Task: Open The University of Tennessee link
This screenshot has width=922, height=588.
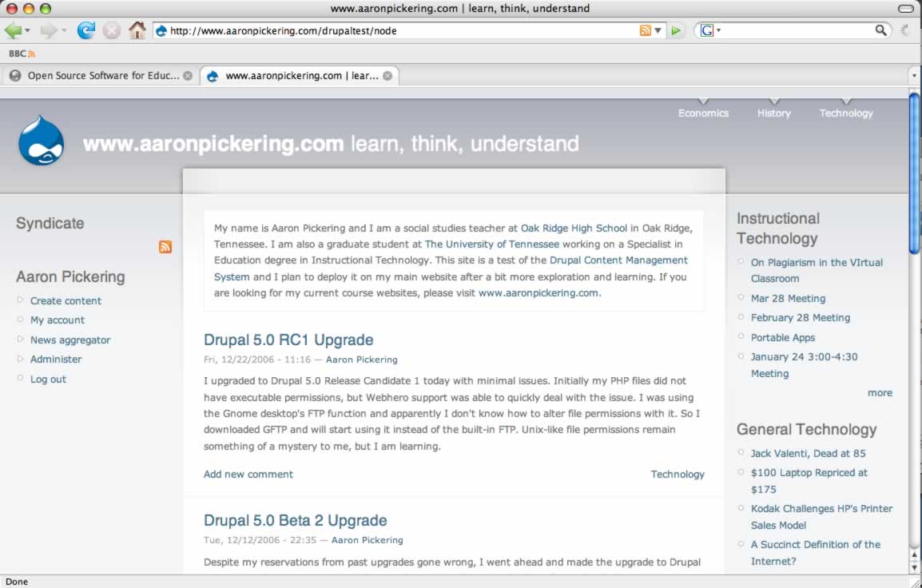Action: click(492, 244)
